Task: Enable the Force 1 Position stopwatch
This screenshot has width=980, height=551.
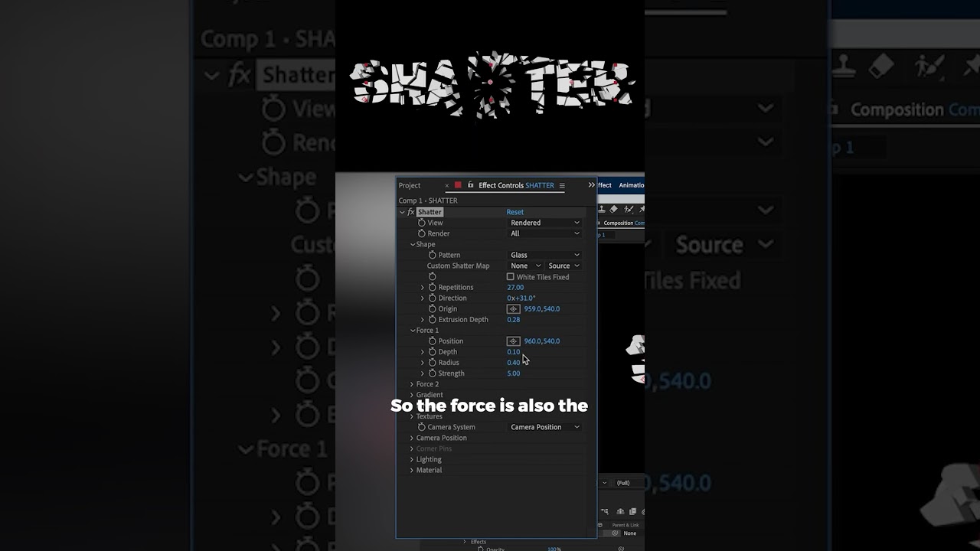Action: tap(433, 341)
